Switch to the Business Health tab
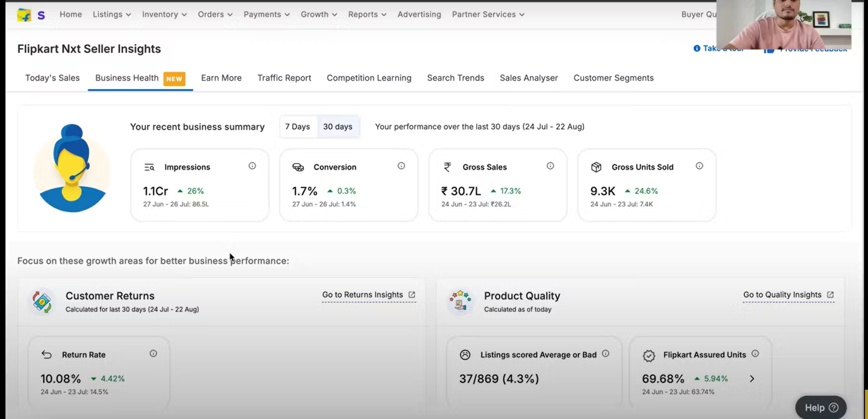The width and height of the screenshot is (868, 419). click(140, 78)
